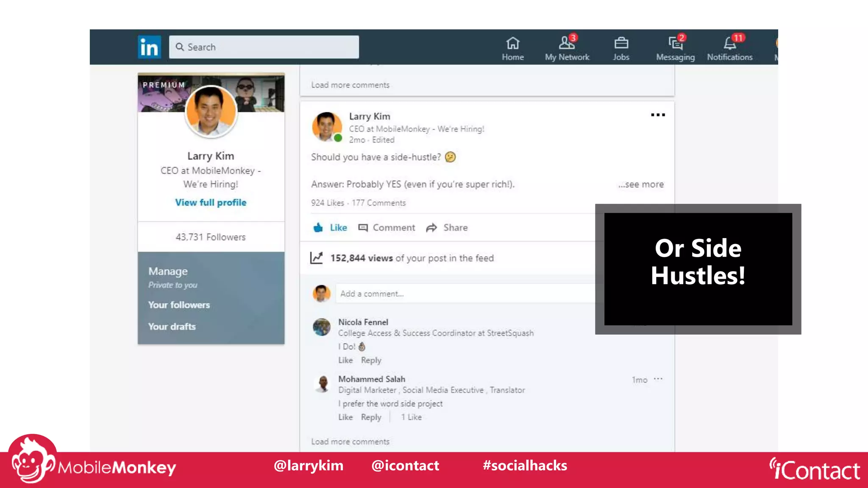Click Jobs menu label
Viewport: 868px width, 488px height.
[x=621, y=57]
